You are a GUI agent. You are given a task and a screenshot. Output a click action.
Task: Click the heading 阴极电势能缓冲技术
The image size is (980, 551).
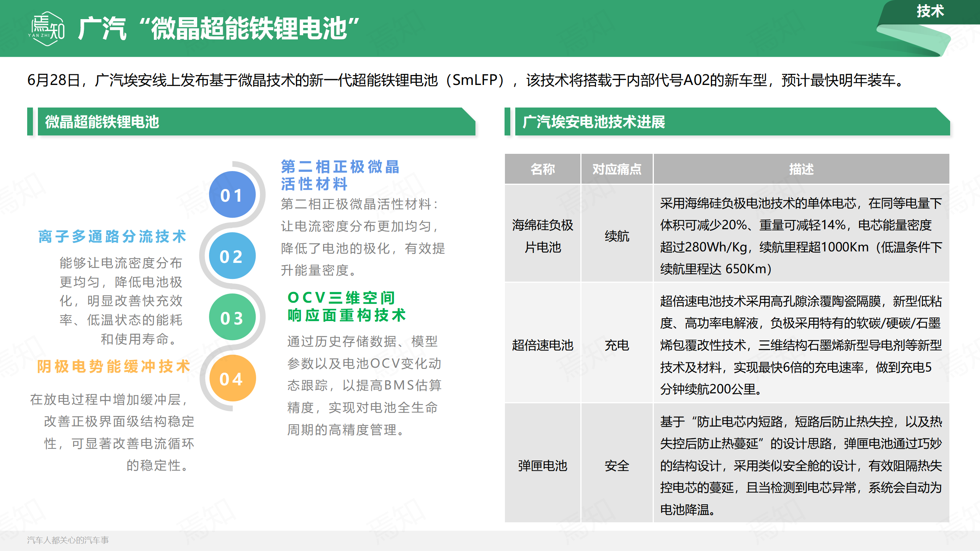114,367
